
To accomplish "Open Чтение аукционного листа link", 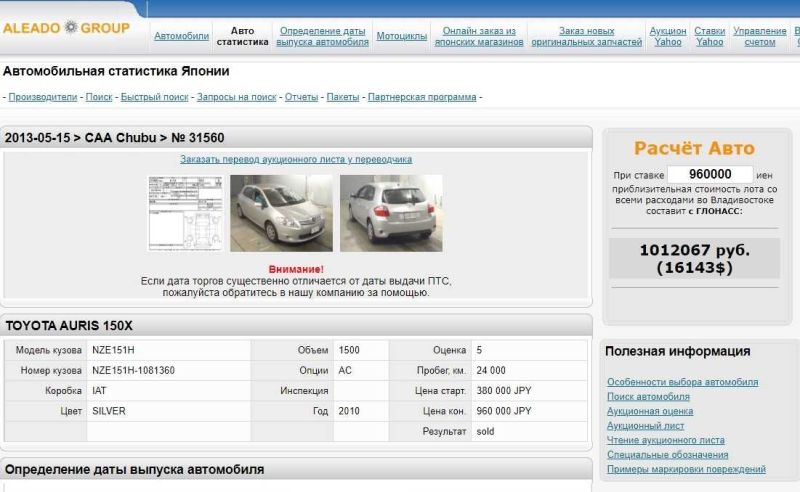I will (666, 440).
